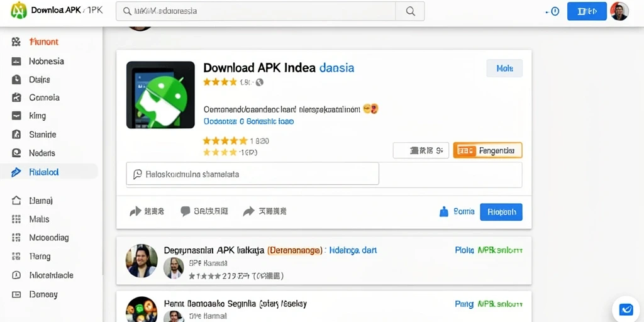The width and height of the screenshot is (644, 322).
Task: Click the small round icon beside top star rating
Action: [x=259, y=82]
